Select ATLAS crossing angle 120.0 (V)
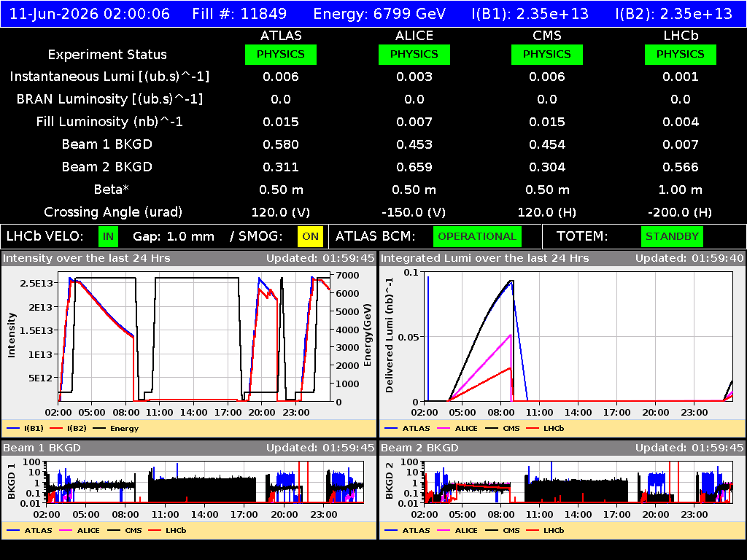 [281, 212]
